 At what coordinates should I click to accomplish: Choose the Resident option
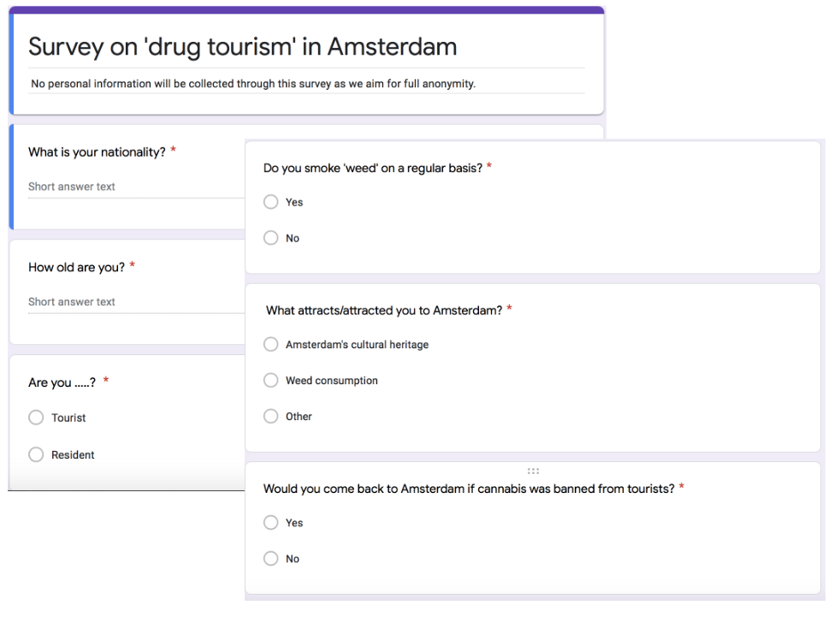click(36, 454)
